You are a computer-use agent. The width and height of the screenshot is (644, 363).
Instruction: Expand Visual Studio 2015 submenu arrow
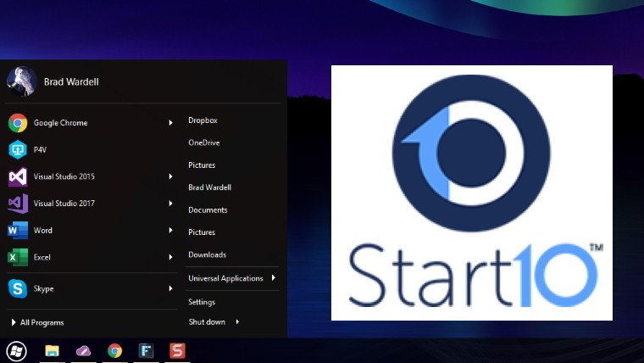point(170,176)
